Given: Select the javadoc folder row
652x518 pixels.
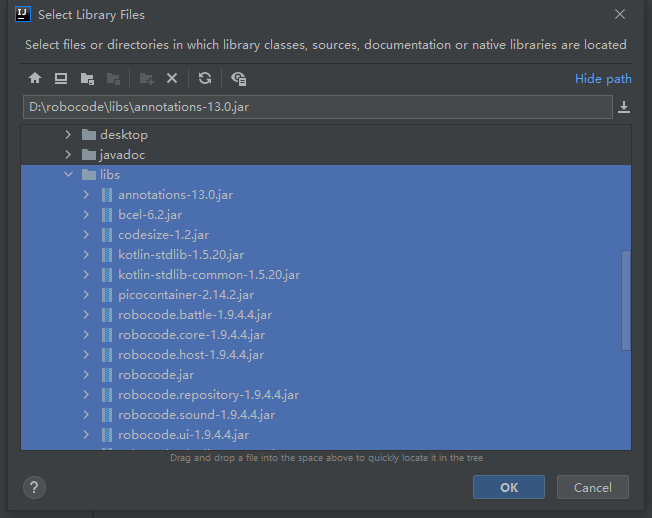Looking at the screenshot, I should 326,155.
